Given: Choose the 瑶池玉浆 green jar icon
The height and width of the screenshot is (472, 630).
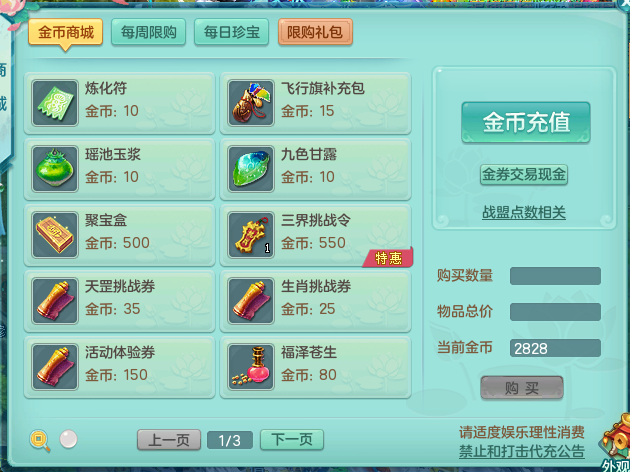Looking at the screenshot, I should pos(55,169).
